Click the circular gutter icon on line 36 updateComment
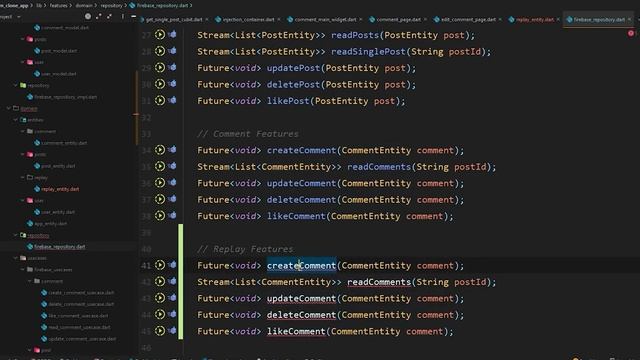Viewport: 640px width, 360px height. [160, 182]
